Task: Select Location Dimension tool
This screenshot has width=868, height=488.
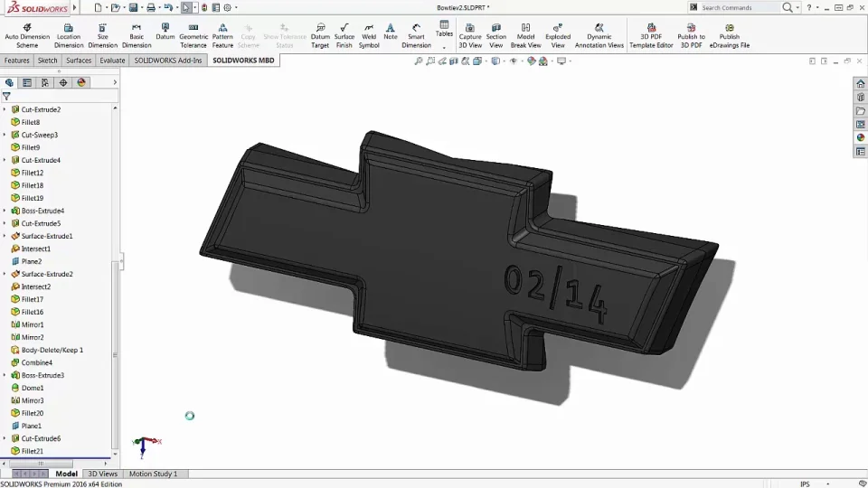Action: (x=69, y=36)
